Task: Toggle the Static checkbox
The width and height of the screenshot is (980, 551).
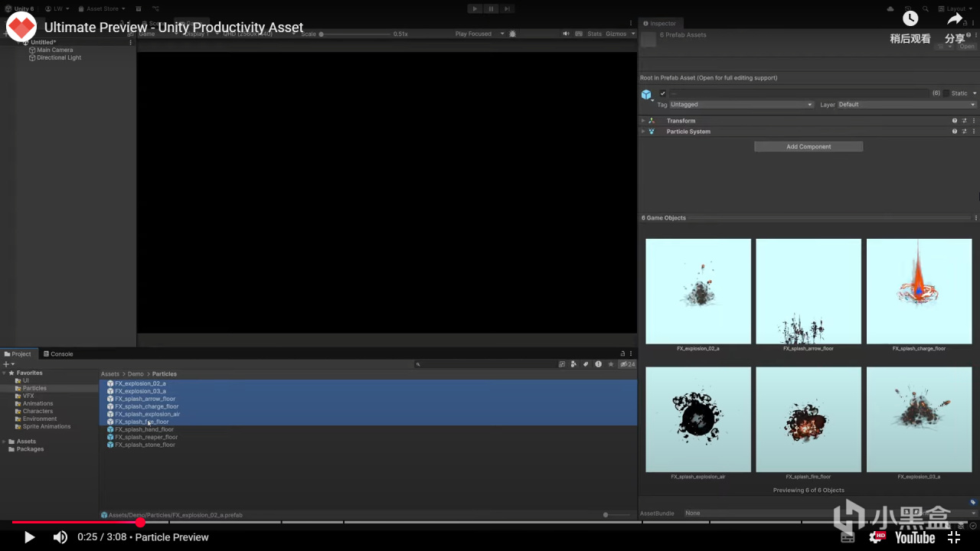Action: [946, 93]
